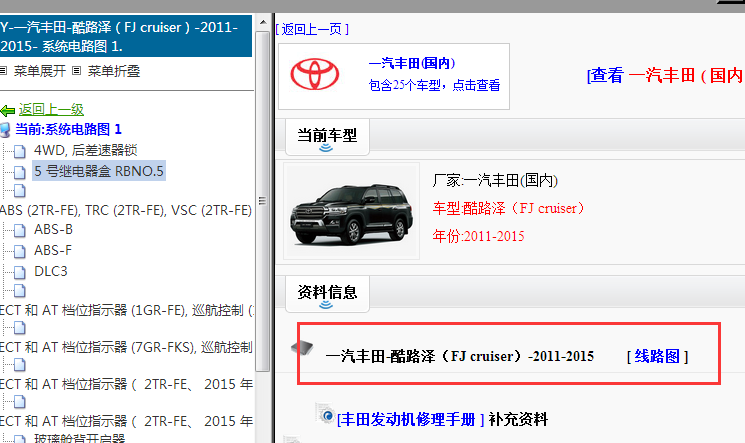
Task: Select tree item 4WD, 后差速器锁
Action: click(x=86, y=151)
